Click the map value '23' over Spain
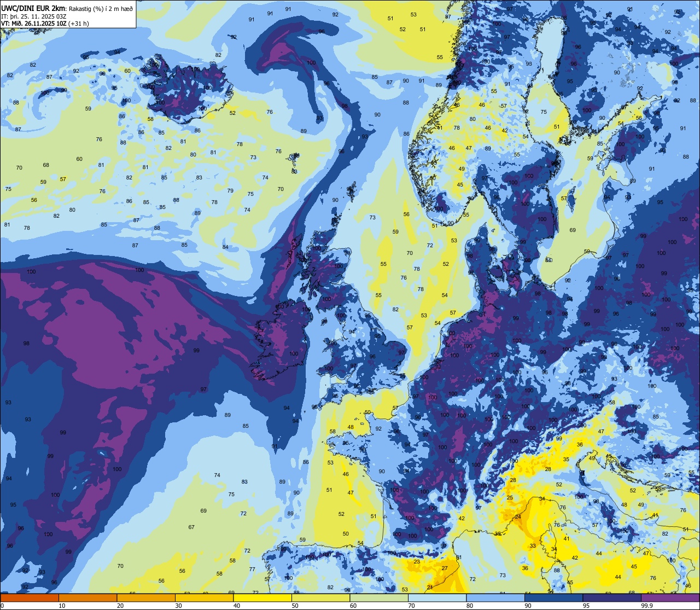This screenshot has width=700, height=610. point(417,562)
